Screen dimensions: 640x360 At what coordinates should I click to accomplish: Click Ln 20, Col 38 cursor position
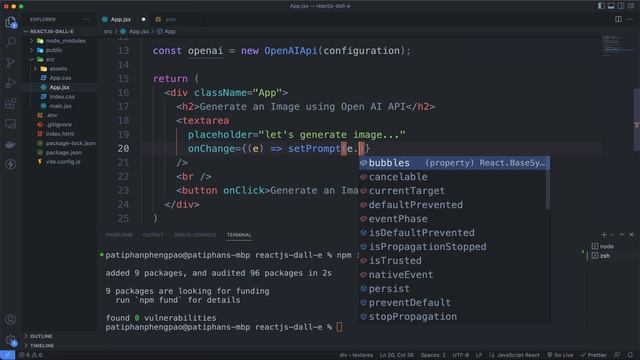coord(396,355)
